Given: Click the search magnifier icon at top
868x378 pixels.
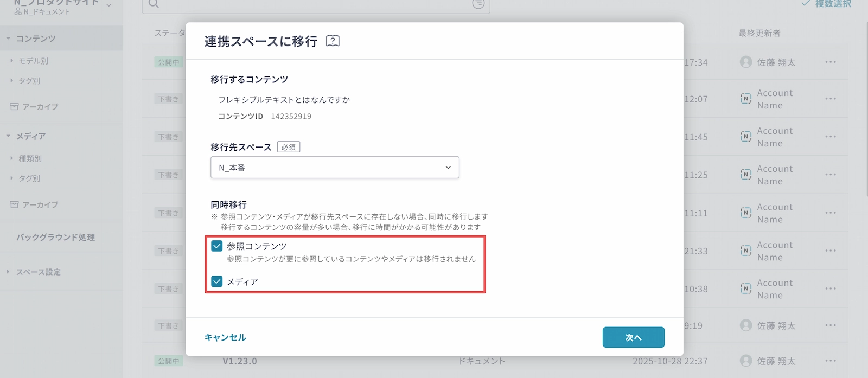Looking at the screenshot, I should point(154,4).
